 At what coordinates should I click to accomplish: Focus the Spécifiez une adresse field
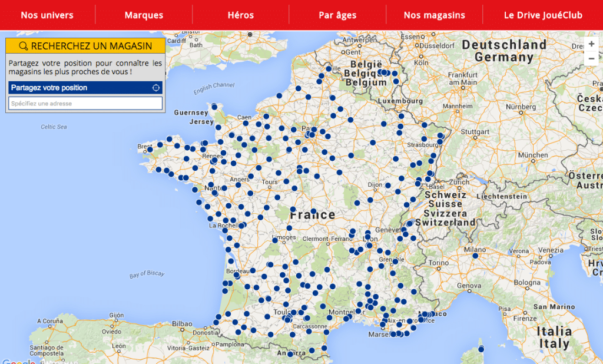click(85, 103)
